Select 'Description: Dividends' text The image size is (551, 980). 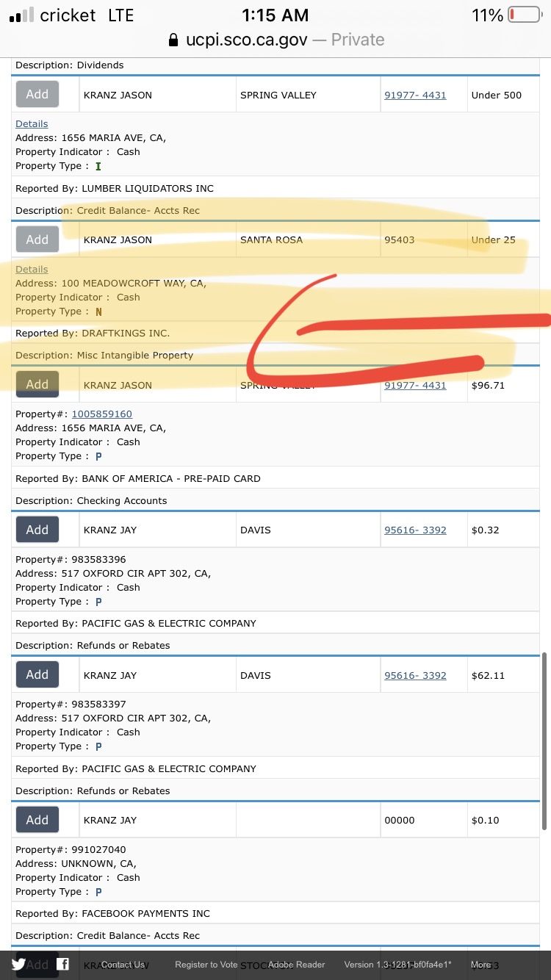[x=70, y=65]
